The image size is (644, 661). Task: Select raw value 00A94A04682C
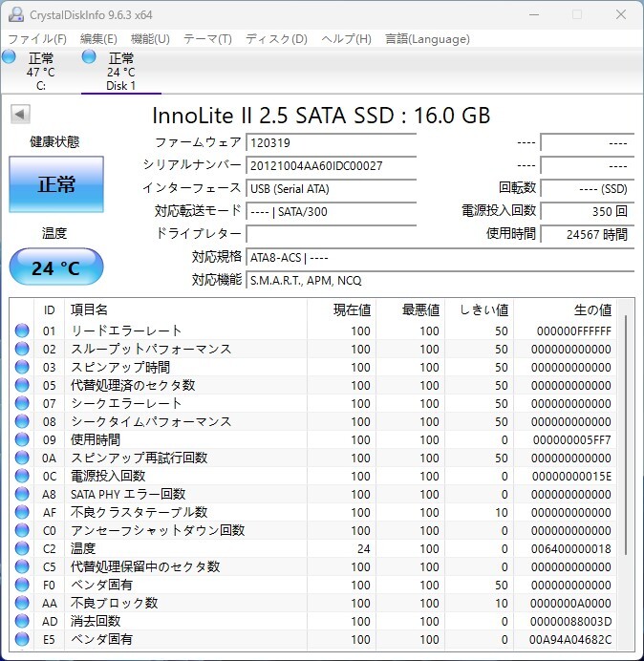[x=570, y=639]
